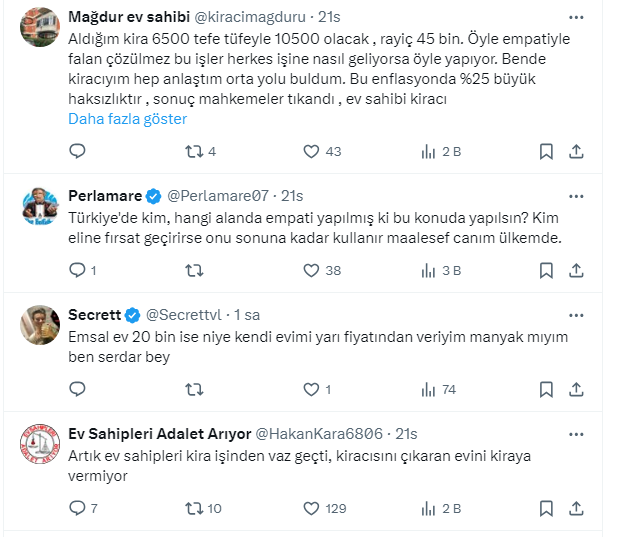Reply to Mağdur ev sahibi's tweet
This screenshot has height=537, width=621.
[77, 151]
